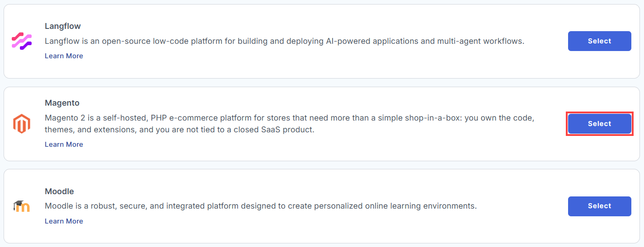Click the Langflow title text
The width and height of the screenshot is (644, 247).
63,26
